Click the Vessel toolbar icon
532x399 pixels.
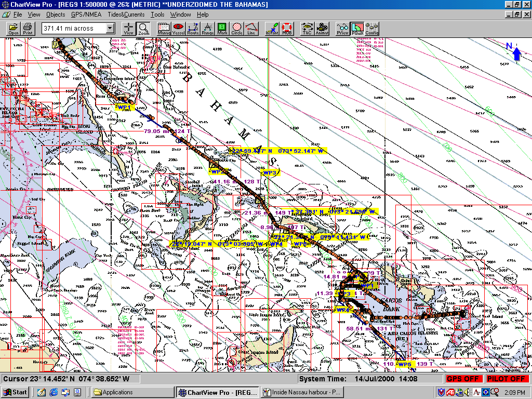(x=179, y=29)
